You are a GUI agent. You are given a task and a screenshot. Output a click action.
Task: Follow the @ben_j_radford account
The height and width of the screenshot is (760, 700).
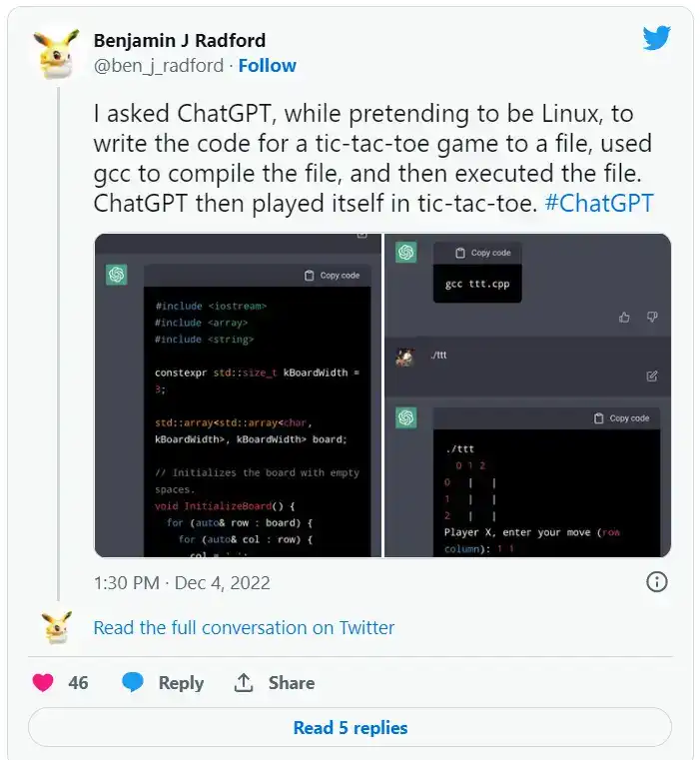click(x=267, y=66)
